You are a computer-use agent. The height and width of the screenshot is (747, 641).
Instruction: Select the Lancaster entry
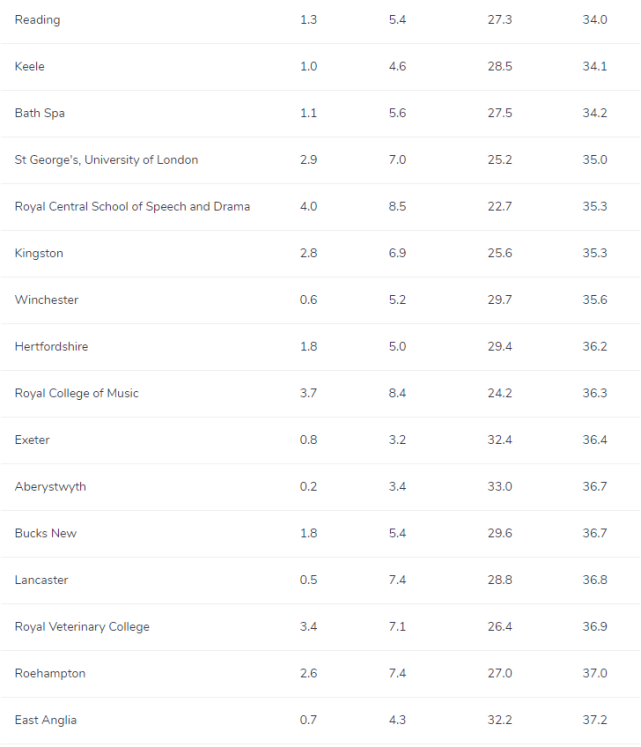point(41,580)
